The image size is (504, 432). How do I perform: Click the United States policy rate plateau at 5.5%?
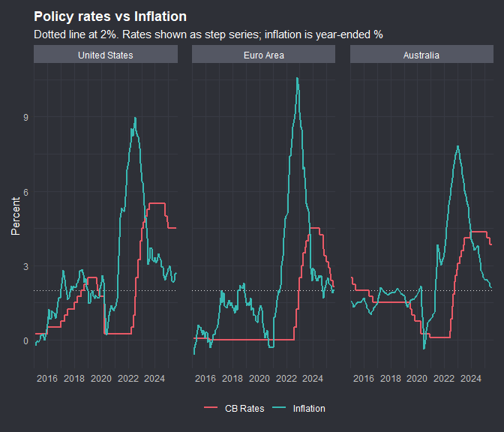click(157, 203)
